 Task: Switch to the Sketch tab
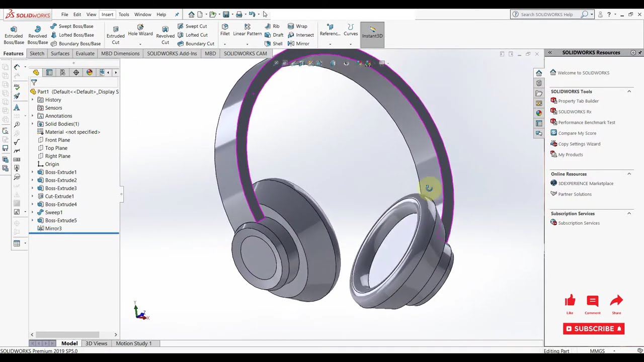click(x=37, y=53)
